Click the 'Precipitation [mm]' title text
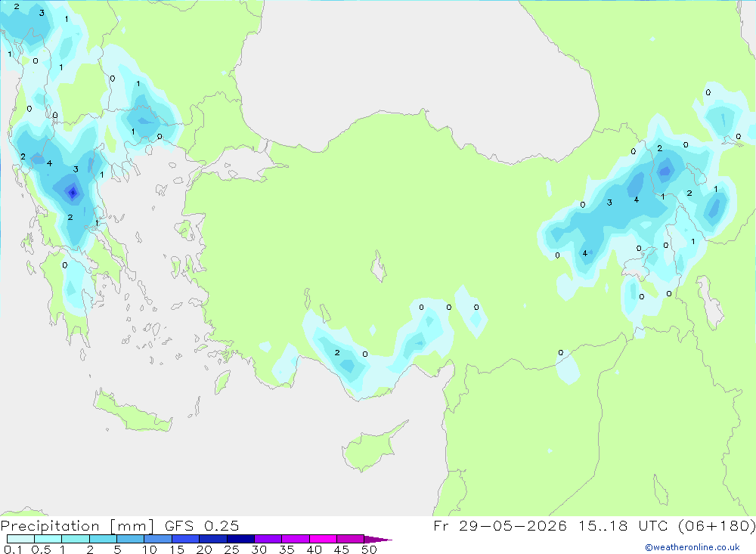This screenshot has width=756, height=554. tap(77, 526)
